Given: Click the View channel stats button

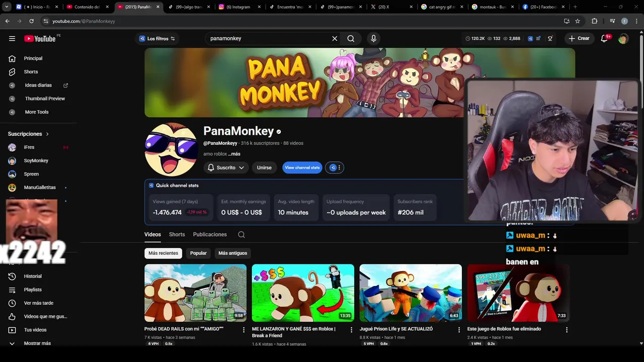Looking at the screenshot, I should (302, 167).
